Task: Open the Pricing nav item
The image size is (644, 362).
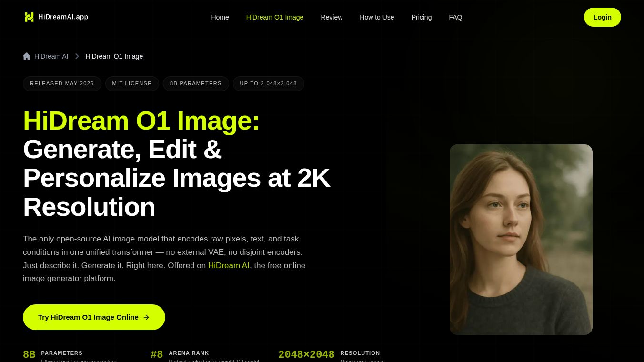Action: 422,17
